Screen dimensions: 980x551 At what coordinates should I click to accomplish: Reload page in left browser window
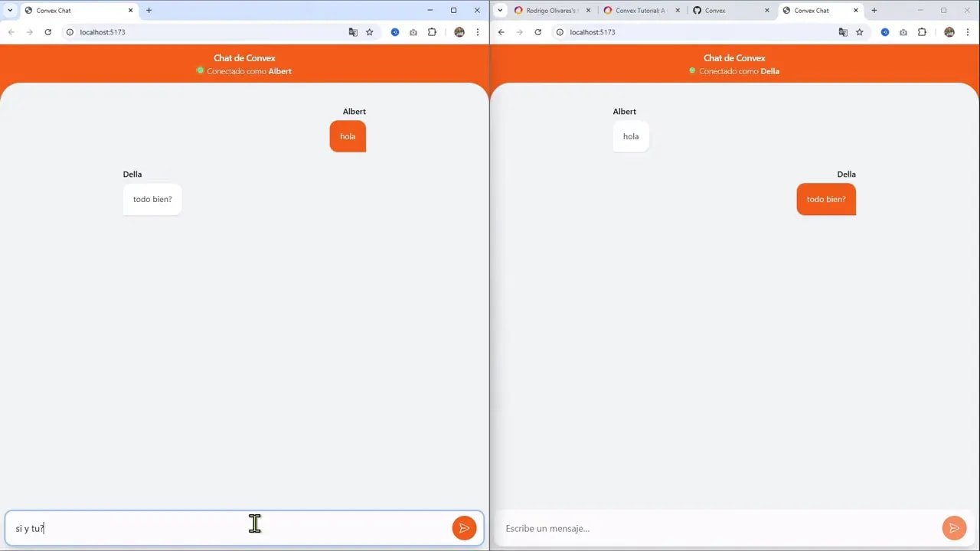click(47, 32)
